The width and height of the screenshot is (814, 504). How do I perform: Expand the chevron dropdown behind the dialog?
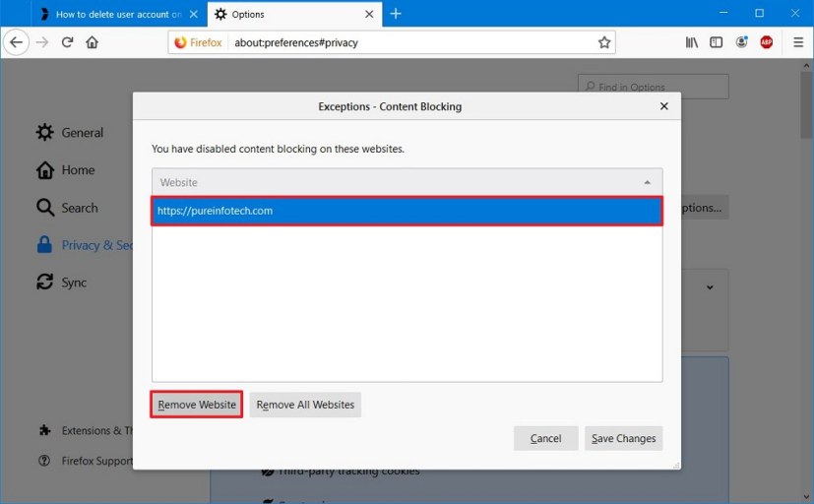point(710,287)
